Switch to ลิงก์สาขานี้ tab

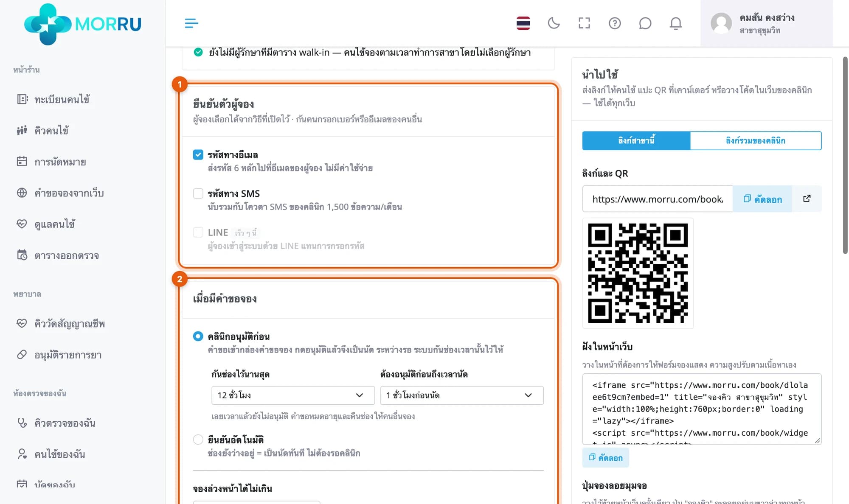(636, 140)
